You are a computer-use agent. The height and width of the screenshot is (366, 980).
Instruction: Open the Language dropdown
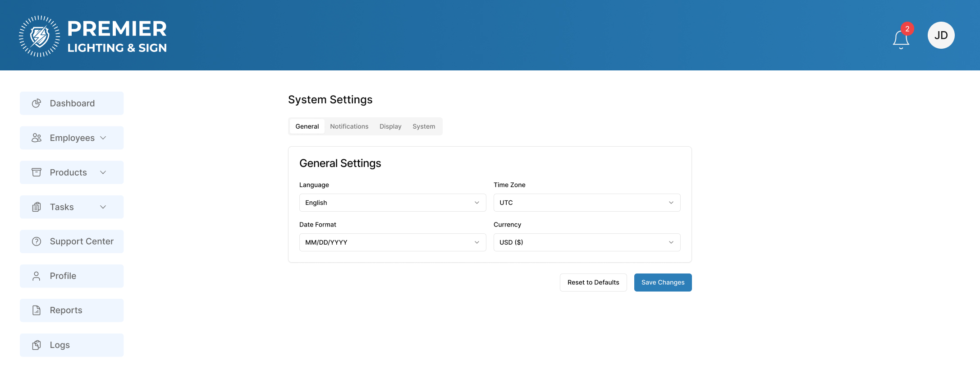coord(392,203)
